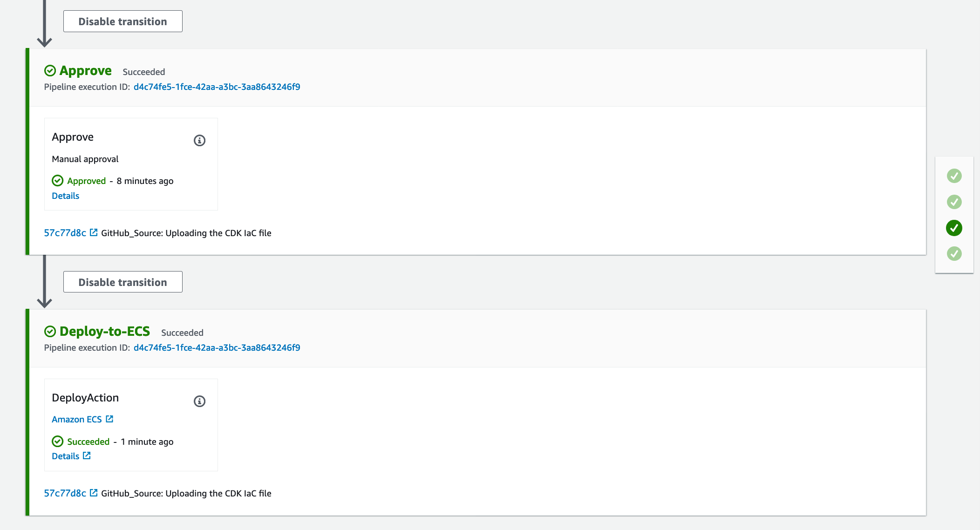Click bottom stage checkmark in side navigator
This screenshot has height=530, width=980.
click(x=954, y=254)
